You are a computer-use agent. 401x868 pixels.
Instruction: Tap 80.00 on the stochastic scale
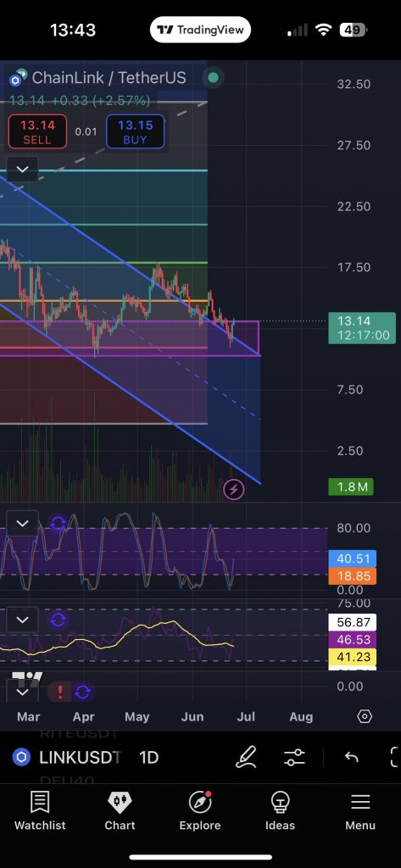354,528
